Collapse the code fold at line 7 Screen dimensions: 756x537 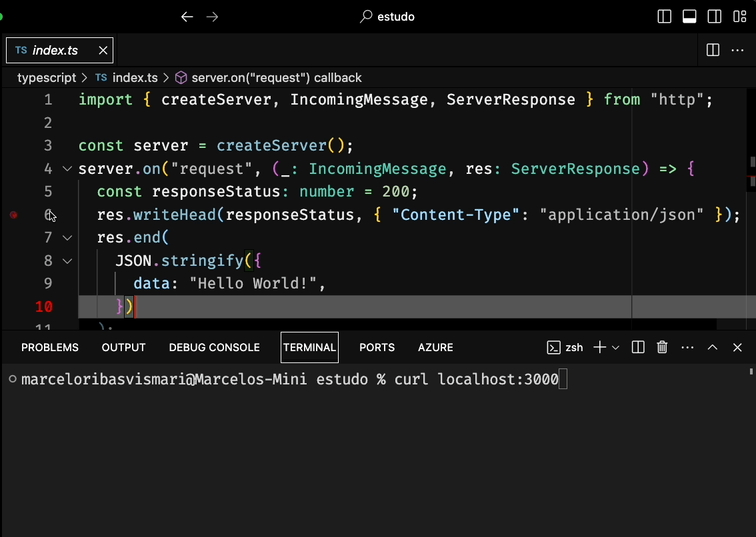(67, 238)
